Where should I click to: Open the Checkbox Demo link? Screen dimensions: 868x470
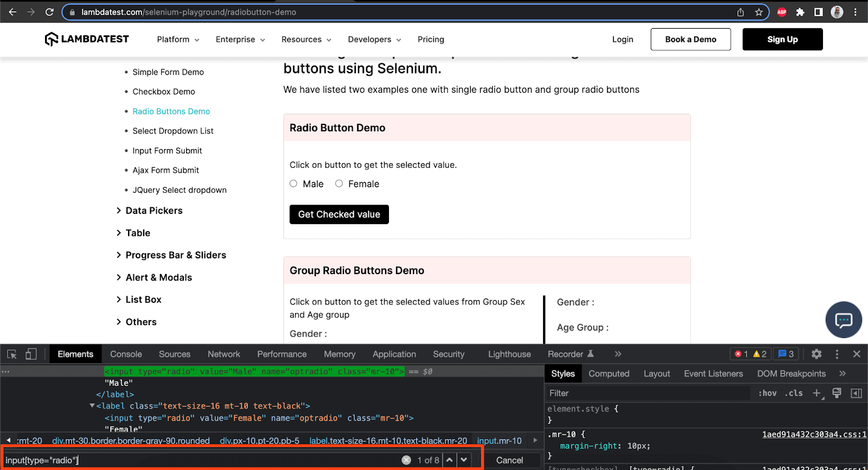coord(164,92)
